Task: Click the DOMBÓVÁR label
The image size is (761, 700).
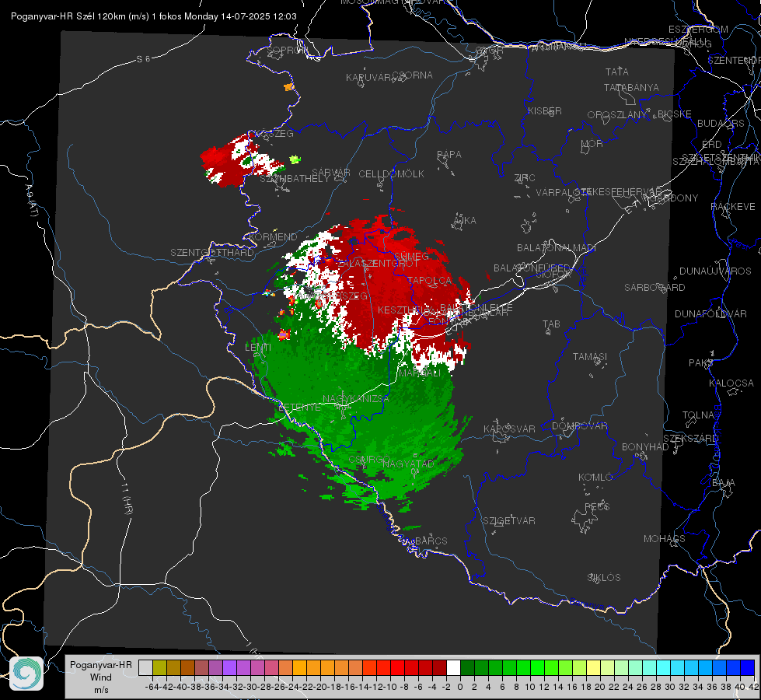Action: point(579,426)
